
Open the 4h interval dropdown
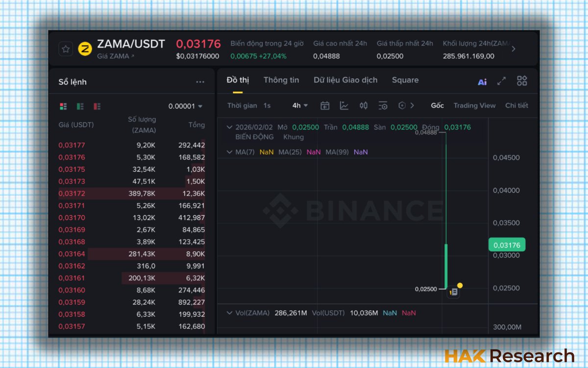tap(300, 105)
